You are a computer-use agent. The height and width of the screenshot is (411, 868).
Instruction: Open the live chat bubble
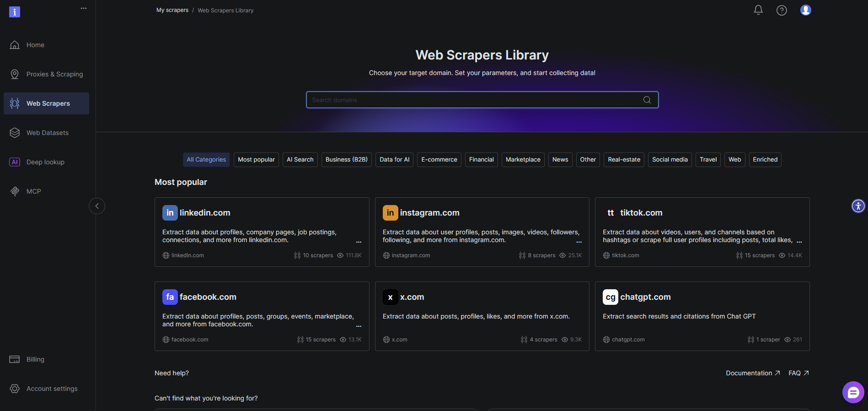coord(853,392)
